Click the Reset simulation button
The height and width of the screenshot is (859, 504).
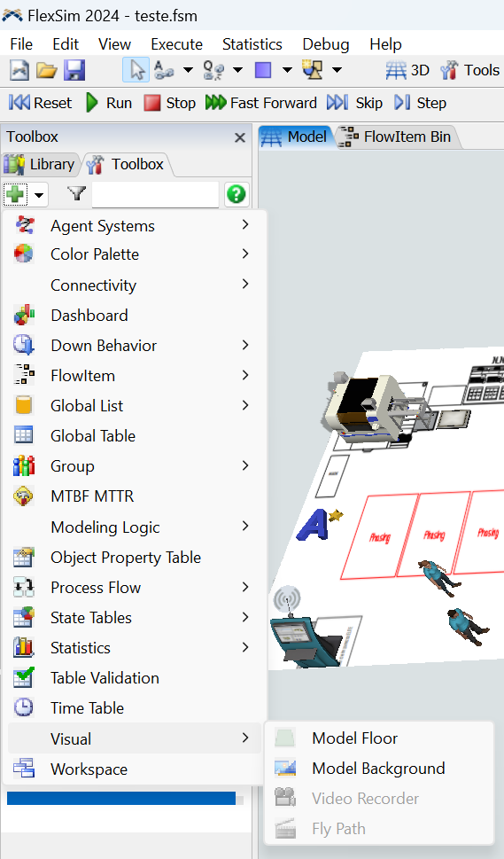pos(40,103)
